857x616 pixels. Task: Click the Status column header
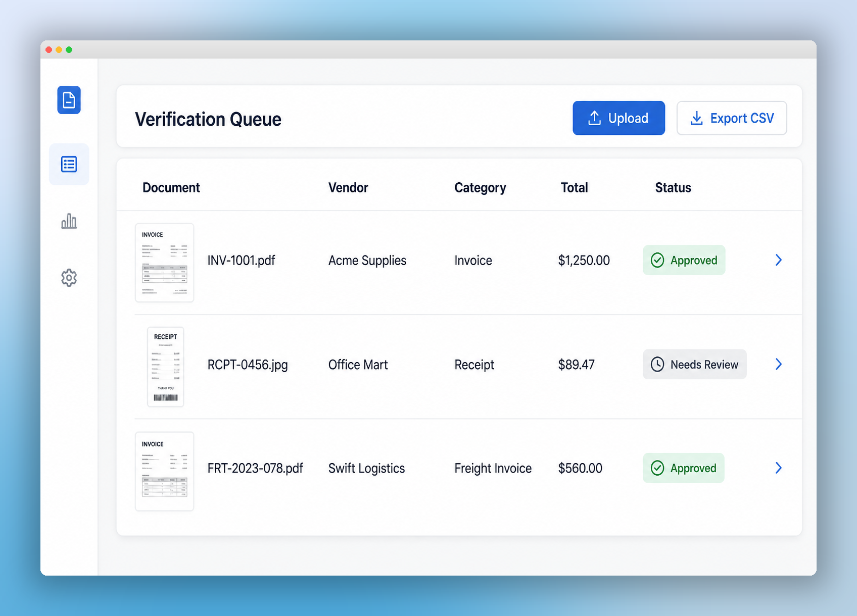pos(673,188)
